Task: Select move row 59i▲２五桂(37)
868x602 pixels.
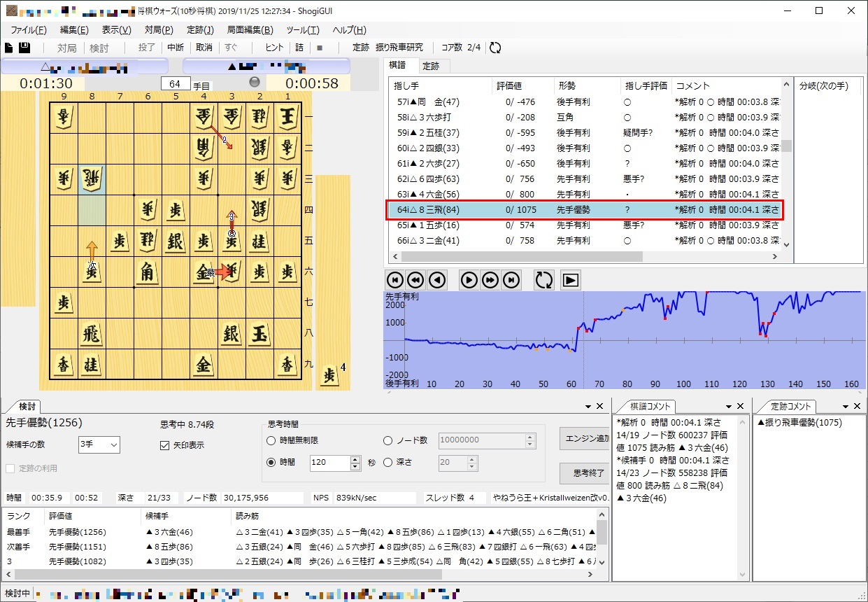Action: pos(584,133)
